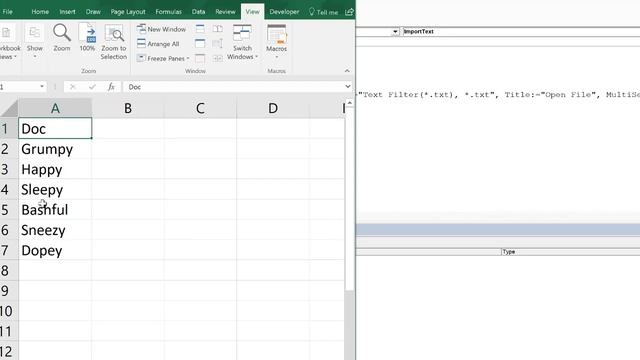Reset zoom with the 100% button
The height and width of the screenshot is (360, 640).
pos(87,37)
